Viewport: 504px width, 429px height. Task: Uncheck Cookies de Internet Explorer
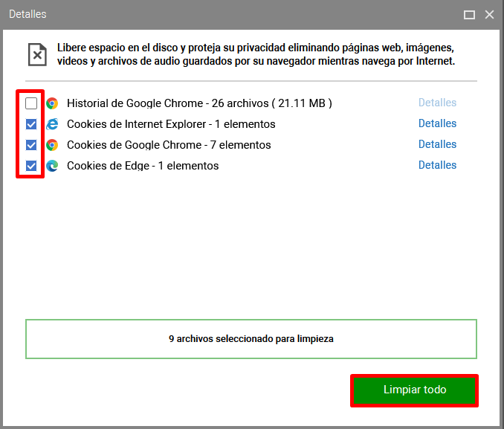tap(31, 124)
